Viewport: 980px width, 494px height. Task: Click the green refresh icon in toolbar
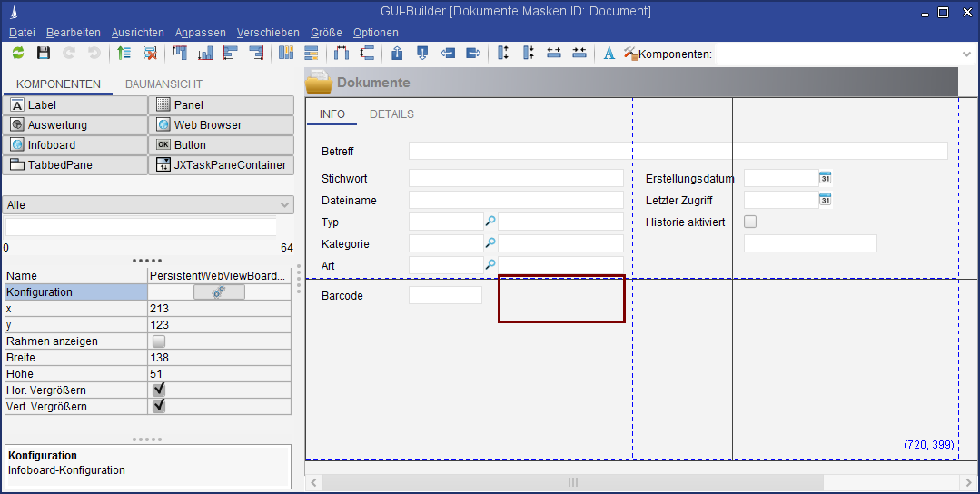click(x=18, y=54)
